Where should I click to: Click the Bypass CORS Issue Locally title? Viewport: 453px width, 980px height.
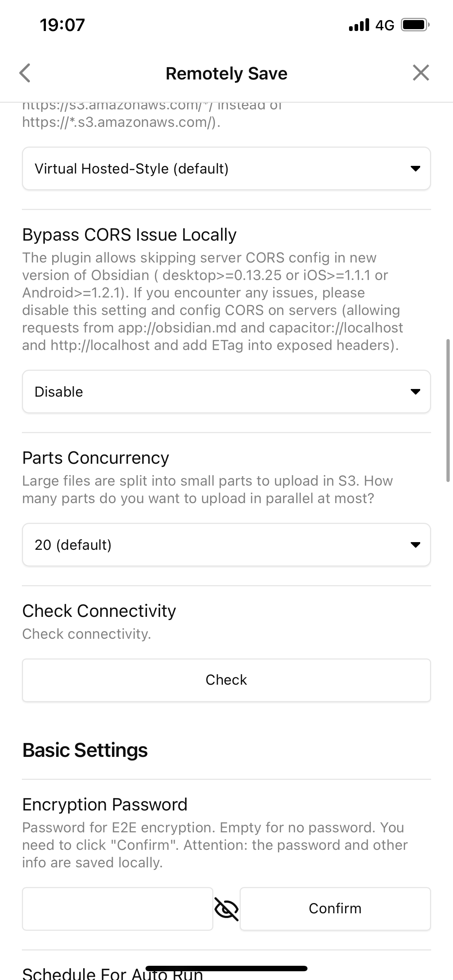pos(129,234)
